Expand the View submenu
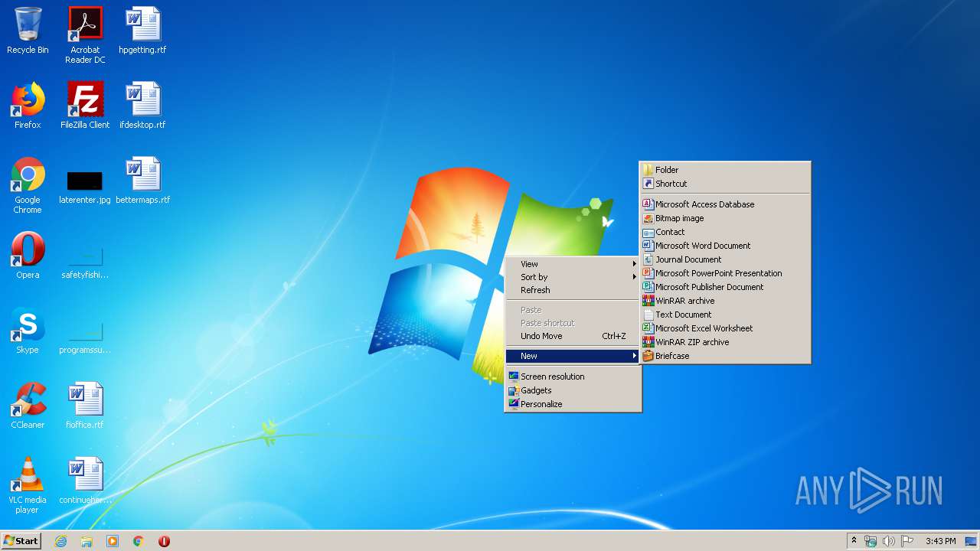This screenshot has width=980, height=551. click(x=573, y=264)
